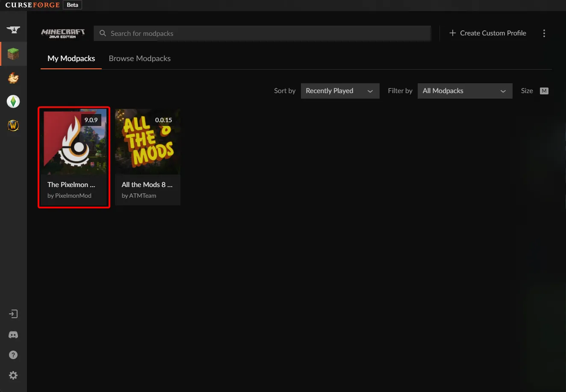Screen dimensions: 566x392
Task: Click the search magnifier icon
Action: (103, 33)
